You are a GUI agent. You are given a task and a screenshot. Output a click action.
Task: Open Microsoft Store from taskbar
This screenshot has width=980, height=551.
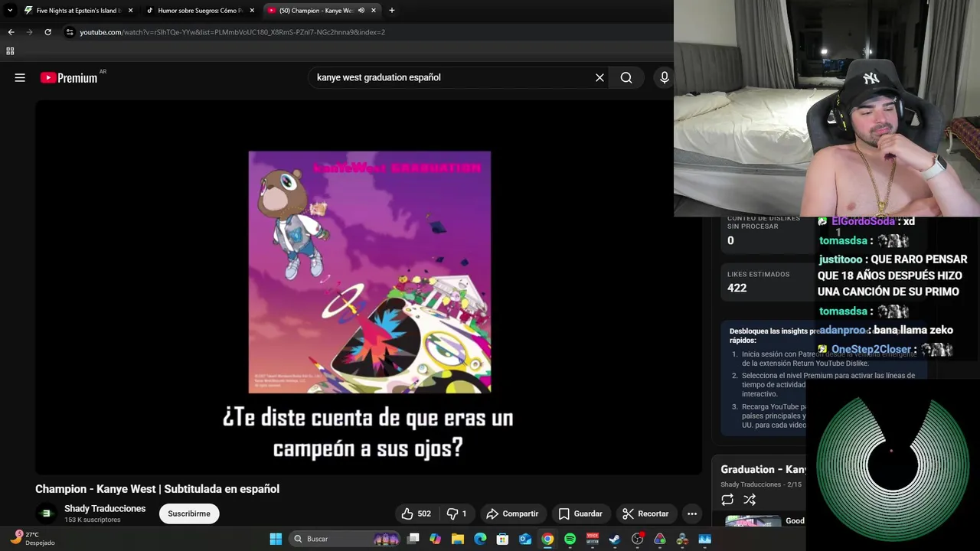click(x=502, y=539)
